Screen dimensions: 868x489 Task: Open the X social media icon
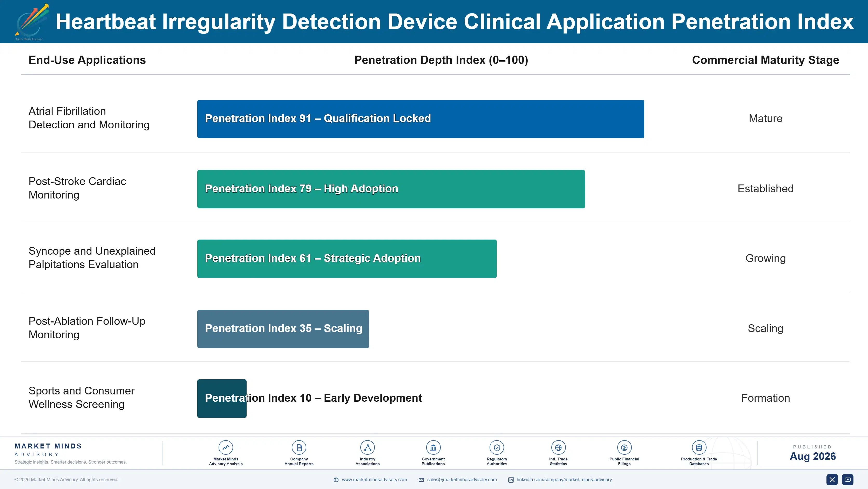pos(832,480)
